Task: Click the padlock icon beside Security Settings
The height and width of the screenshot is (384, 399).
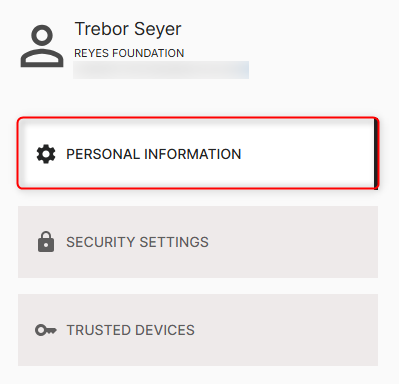Action: (46, 242)
